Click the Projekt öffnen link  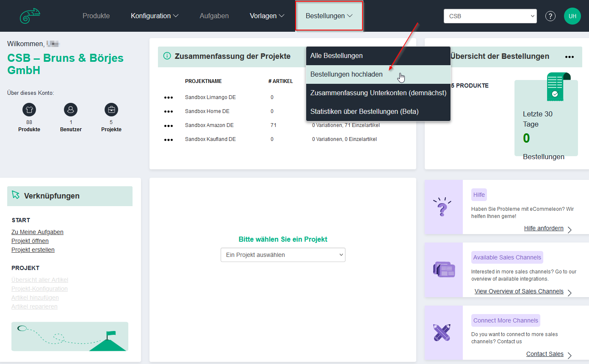click(30, 241)
